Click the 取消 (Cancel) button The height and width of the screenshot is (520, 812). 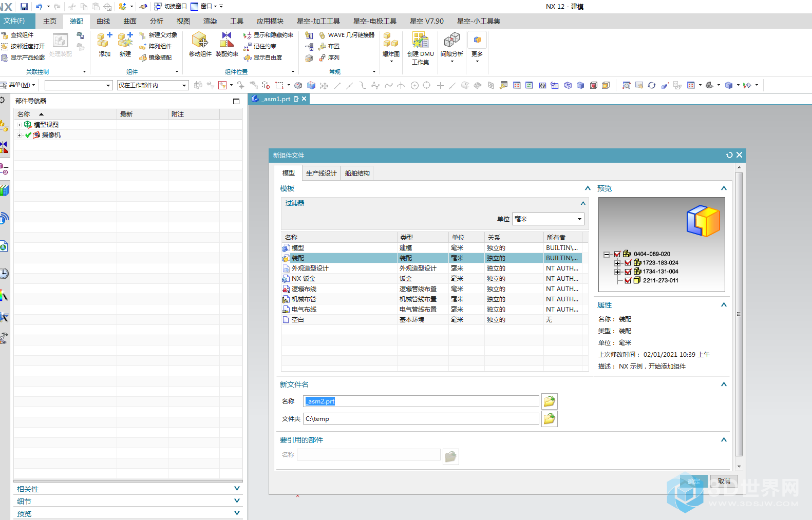[x=724, y=482]
